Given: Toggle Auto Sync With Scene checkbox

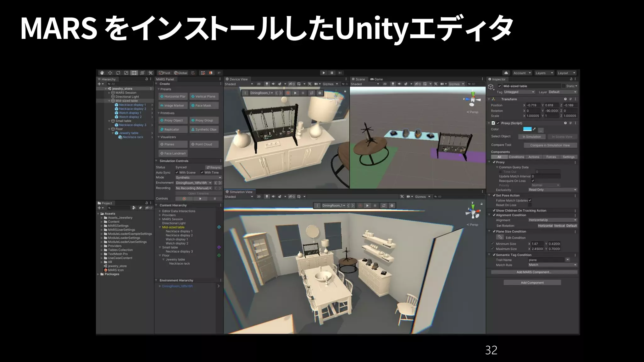Looking at the screenshot, I should [177, 173].
